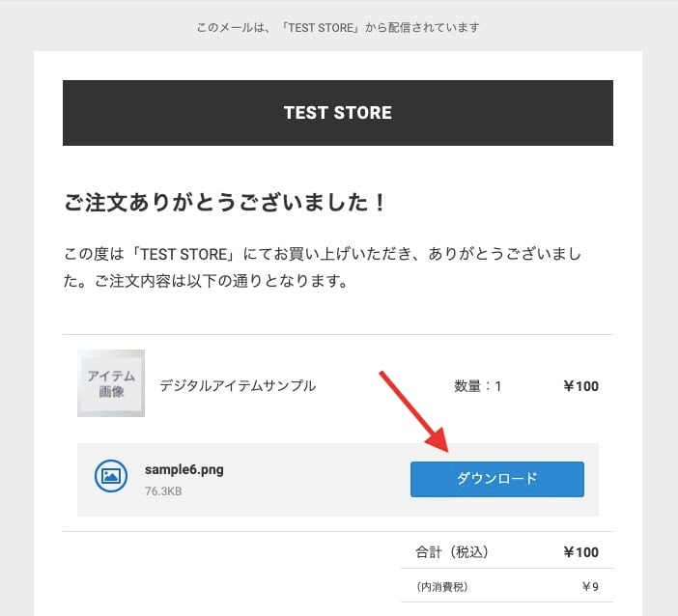Click the blue ダウンロード button
Image resolution: width=678 pixels, height=616 pixels.
click(x=496, y=479)
